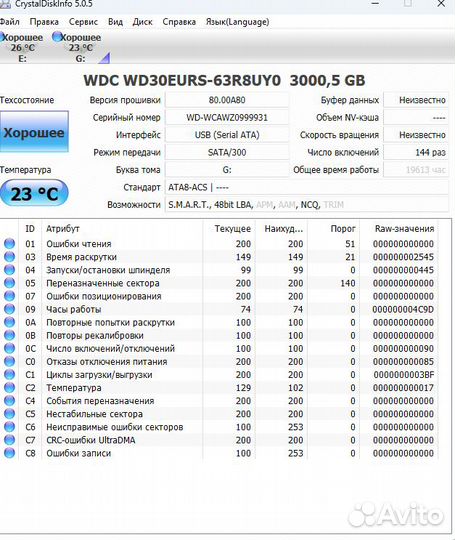Click the Буфер данных value Неизвестно

click(x=416, y=100)
